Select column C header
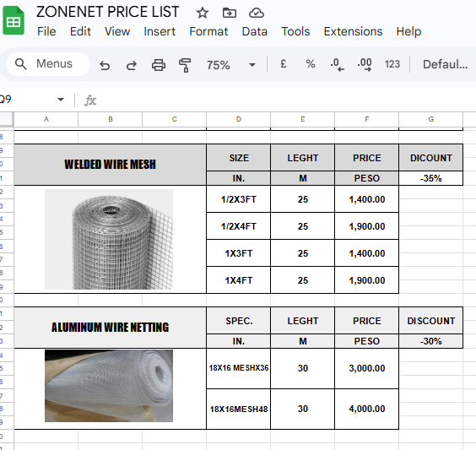This screenshot has width=476, height=450. point(174,119)
